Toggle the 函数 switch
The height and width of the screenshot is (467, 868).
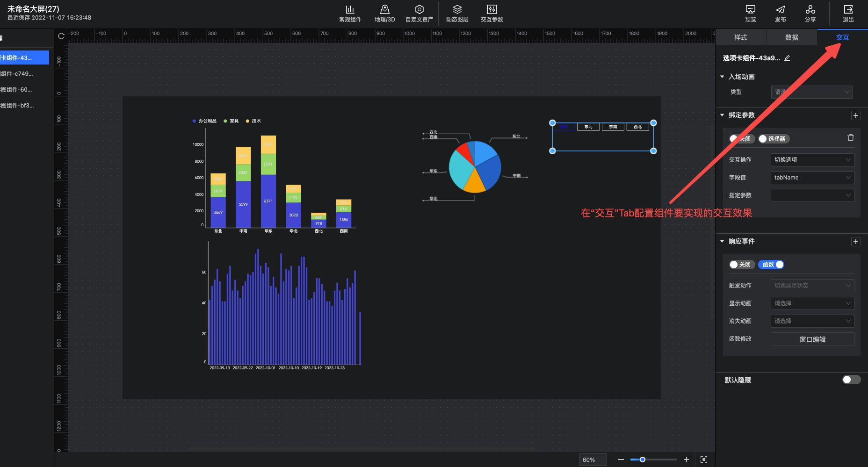click(771, 265)
